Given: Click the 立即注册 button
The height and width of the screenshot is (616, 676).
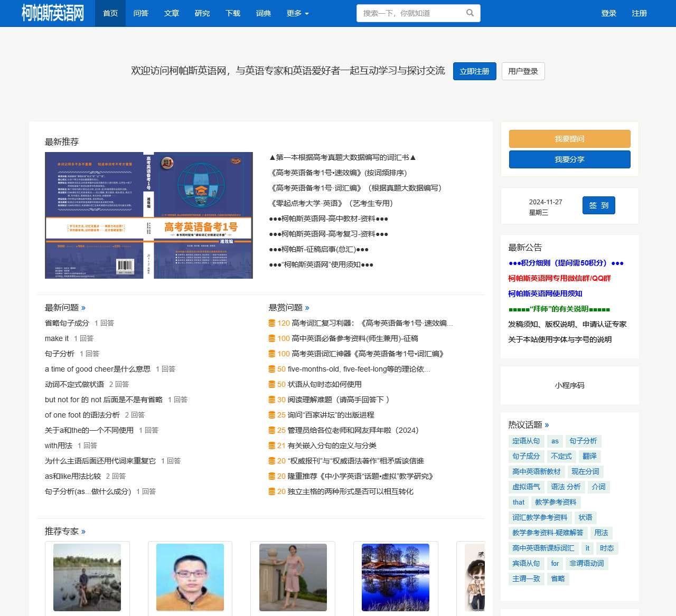Looking at the screenshot, I should coord(474,71).
